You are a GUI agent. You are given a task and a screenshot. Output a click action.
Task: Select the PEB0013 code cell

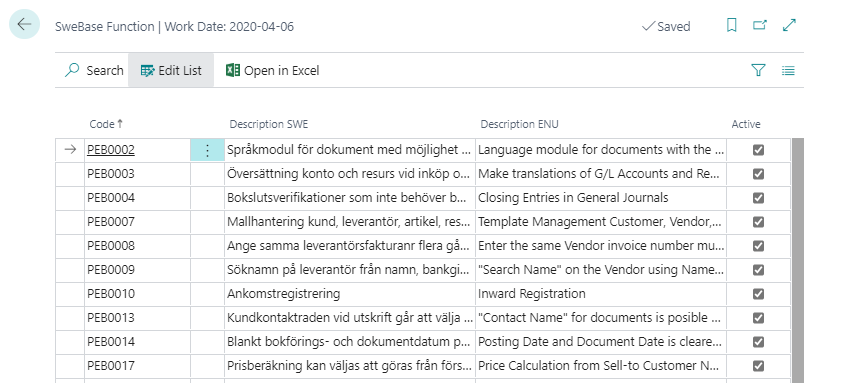click(x=138, y=318)
